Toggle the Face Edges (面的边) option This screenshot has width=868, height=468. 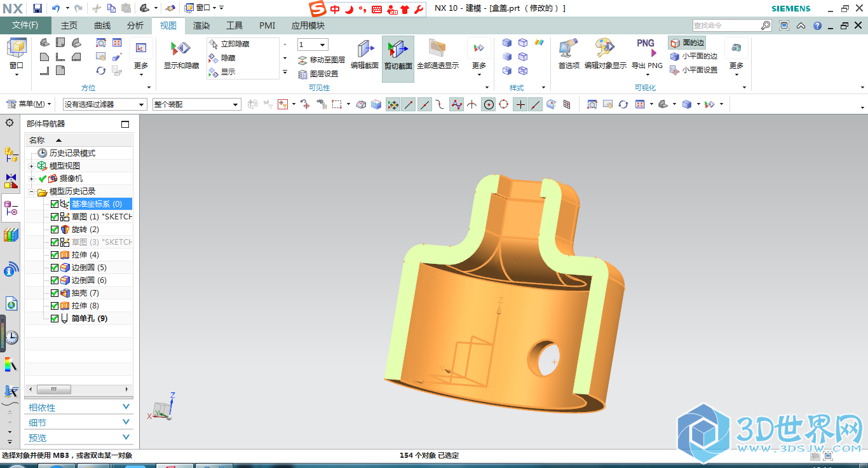(x=687, y=43)
